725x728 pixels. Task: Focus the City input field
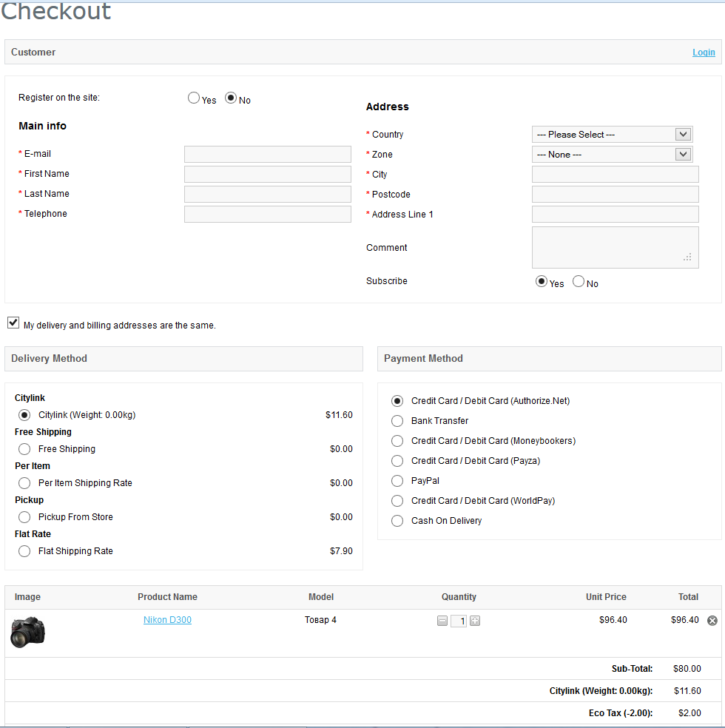click(616, 174)
